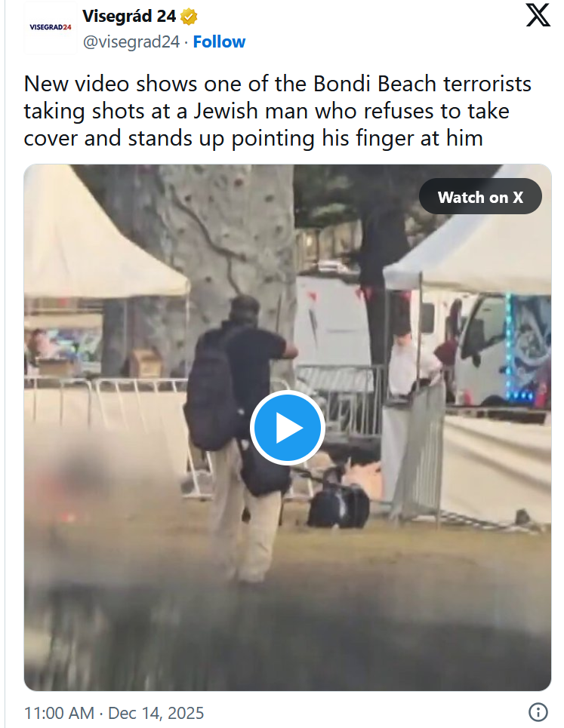This screenshot has width=564, height=728.
Task: Open the 11:00 AM · Dec 14, 2025 timestamp
Action: pos(114,713)
